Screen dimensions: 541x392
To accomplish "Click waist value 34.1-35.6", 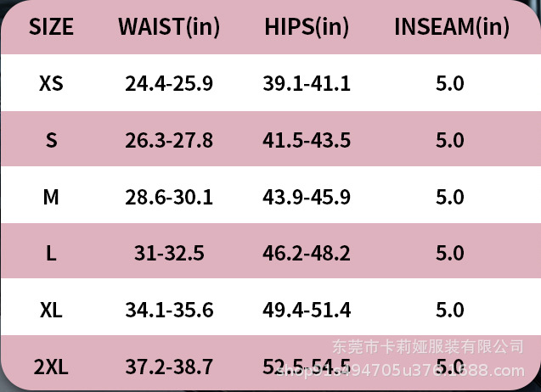I will pos(169,310).
